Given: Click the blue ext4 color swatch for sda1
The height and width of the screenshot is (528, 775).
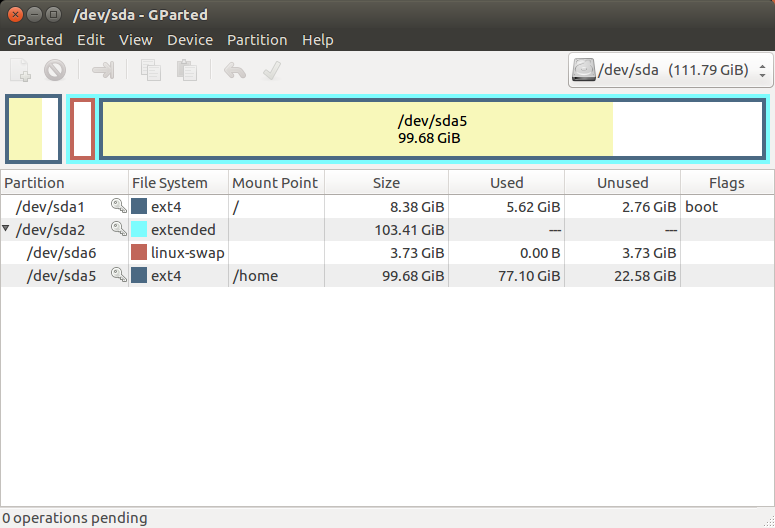Looking at the screenshot, I should pos(139,206).
